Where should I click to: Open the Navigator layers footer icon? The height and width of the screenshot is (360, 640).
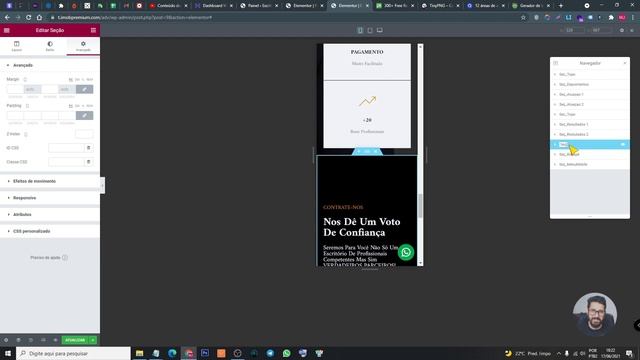[x=18, y=340]
